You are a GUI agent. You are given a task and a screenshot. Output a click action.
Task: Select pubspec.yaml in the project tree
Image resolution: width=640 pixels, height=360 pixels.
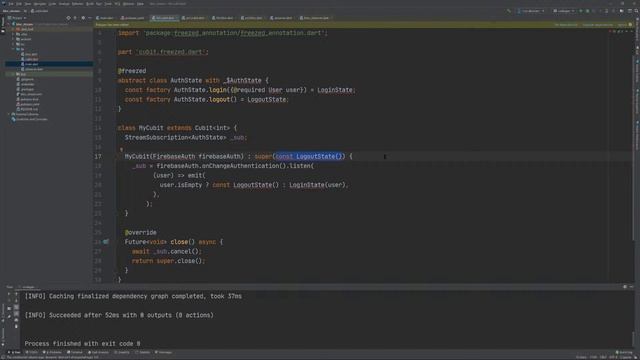[30, 104]
